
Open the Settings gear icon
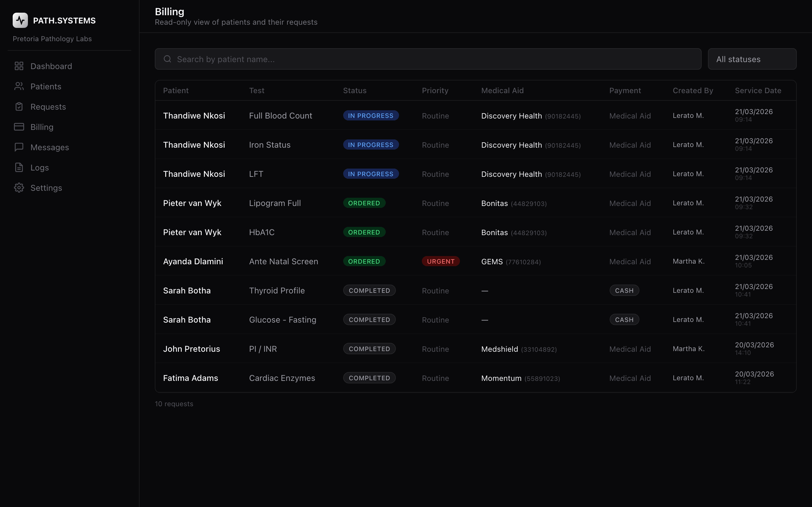(x=19, y=188)
